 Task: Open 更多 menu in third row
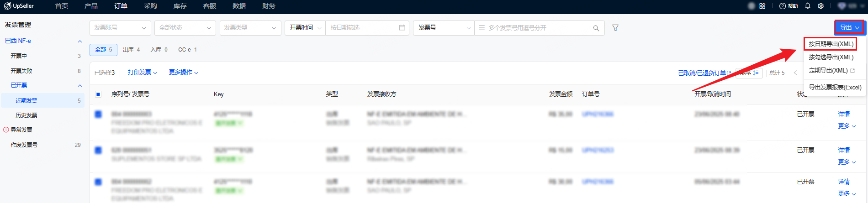847,193
